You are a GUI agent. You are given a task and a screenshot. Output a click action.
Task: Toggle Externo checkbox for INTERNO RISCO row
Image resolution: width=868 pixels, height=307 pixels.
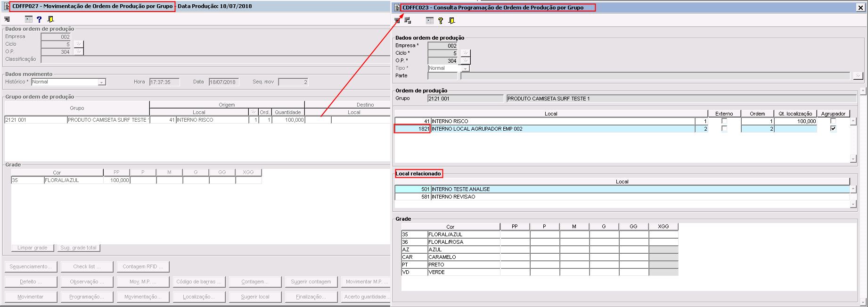coord(724,121)
